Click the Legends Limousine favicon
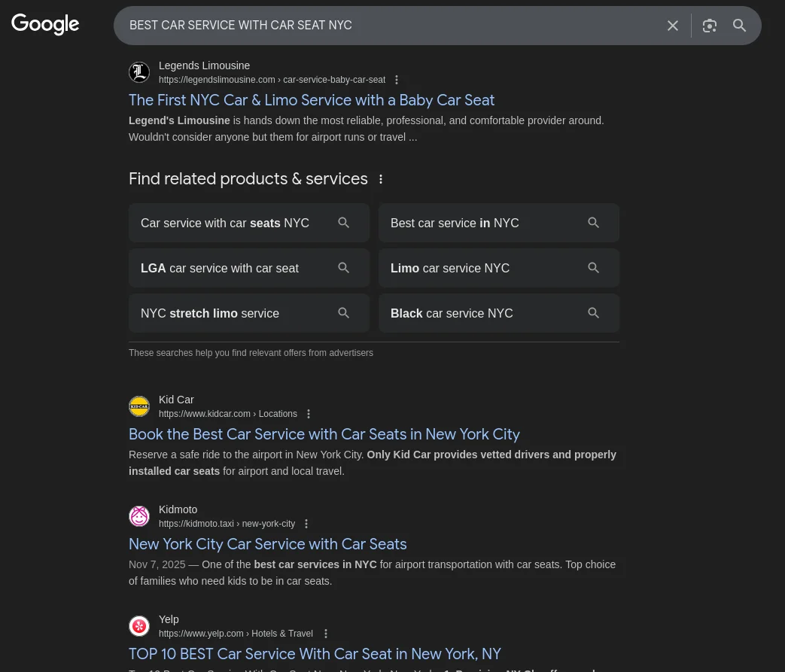 point(139,72)
